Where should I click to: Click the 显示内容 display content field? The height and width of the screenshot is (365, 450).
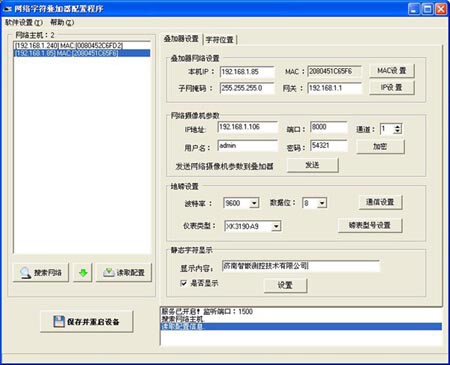(301, 266)
